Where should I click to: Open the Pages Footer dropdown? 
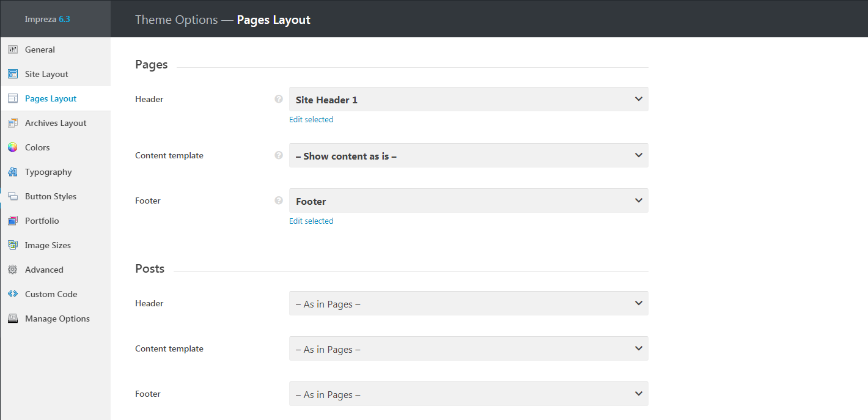pos(468,201)
